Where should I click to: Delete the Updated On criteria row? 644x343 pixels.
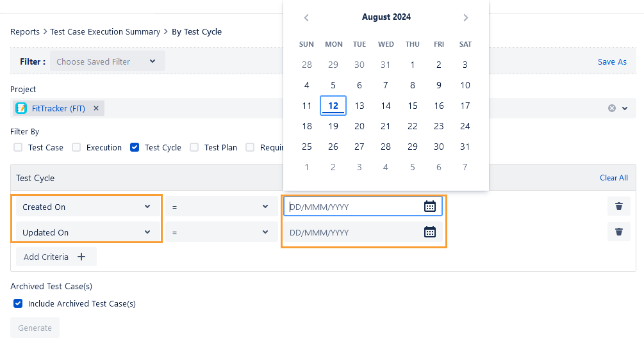tap(618, 232)
